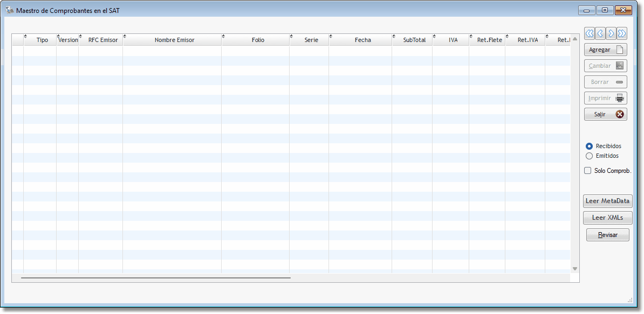Click the vertical scrollbar up arrow
644x314 pixels.
pyautogui.click(x=574, y=39)
